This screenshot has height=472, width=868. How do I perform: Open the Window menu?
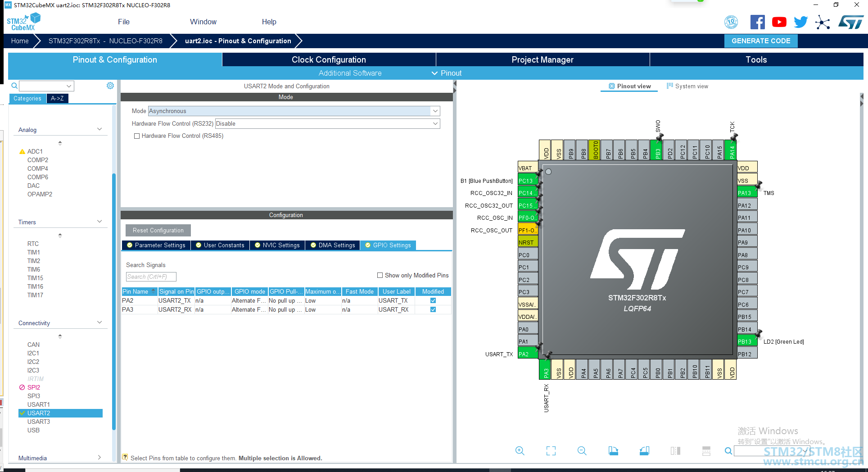click(x=203, y=22)
